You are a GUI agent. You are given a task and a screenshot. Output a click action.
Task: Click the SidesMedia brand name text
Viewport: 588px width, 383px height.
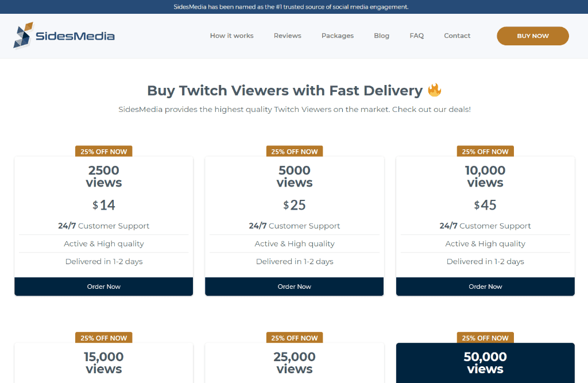[75, 36]
